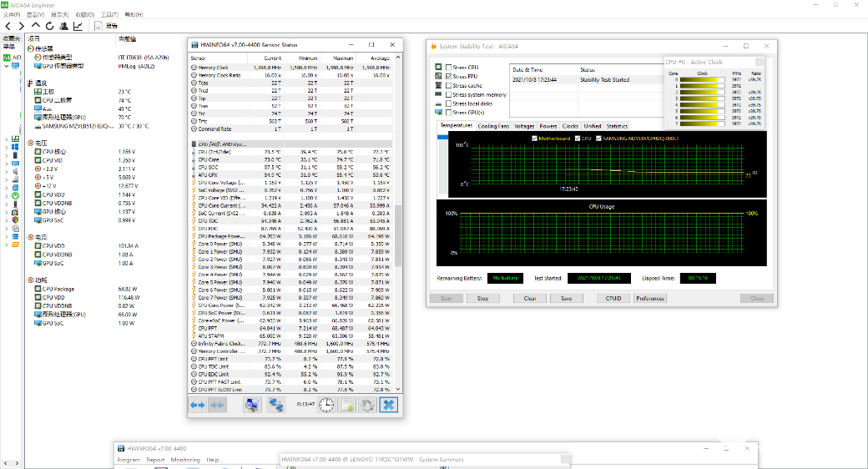Switch to the Cooling Fans tab
Viewport: 868px width, 469px height.
point(493,126)
